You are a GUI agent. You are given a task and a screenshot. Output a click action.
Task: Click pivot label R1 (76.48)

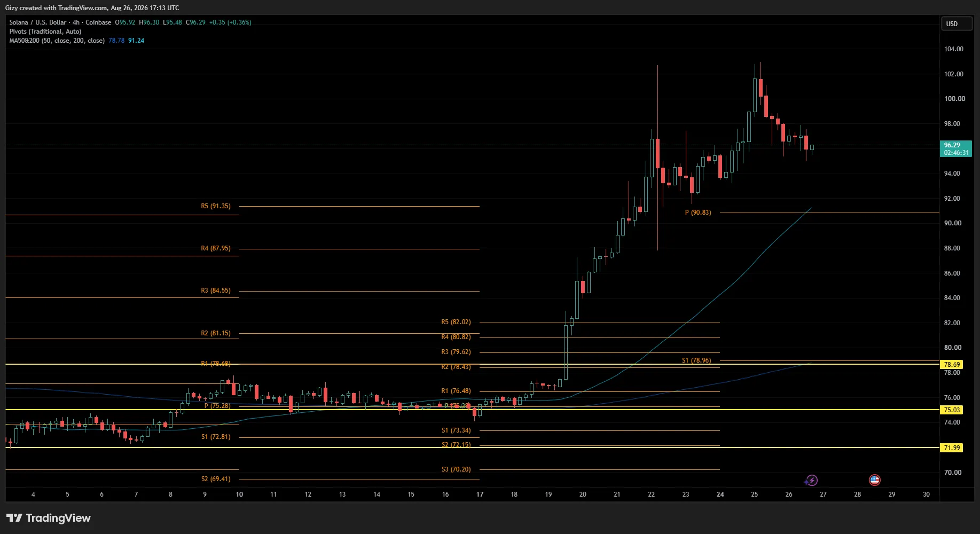coord(456,391)
